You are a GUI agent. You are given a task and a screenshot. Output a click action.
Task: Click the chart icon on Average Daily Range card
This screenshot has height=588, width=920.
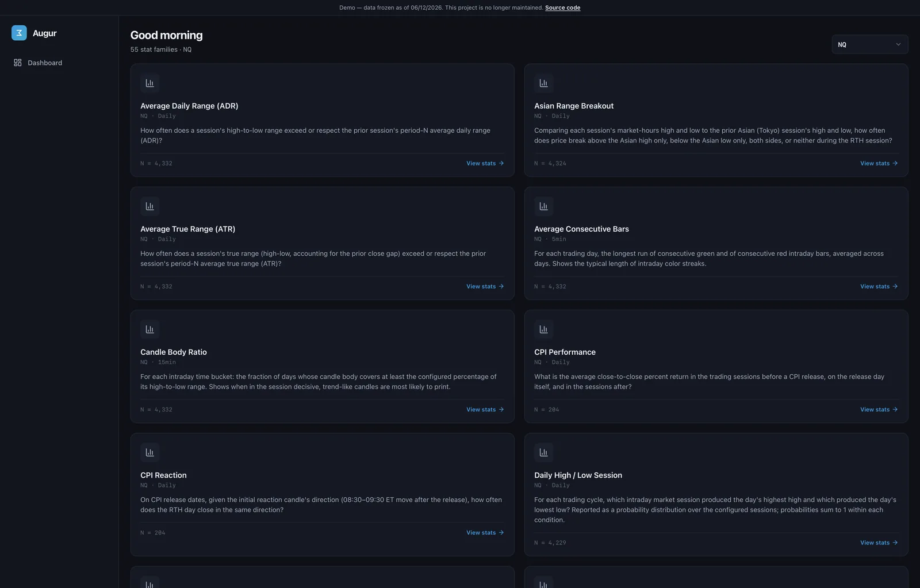[x=150, y=83]
